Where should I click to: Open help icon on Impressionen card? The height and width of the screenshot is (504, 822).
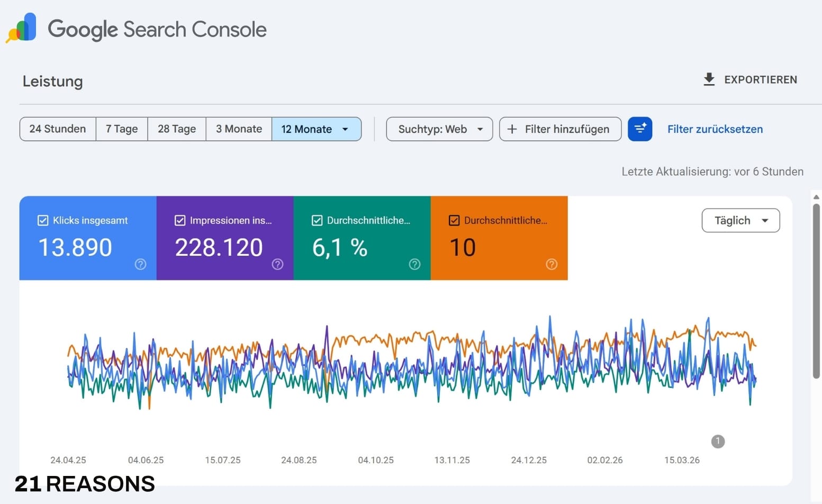(x=277, y=264)
